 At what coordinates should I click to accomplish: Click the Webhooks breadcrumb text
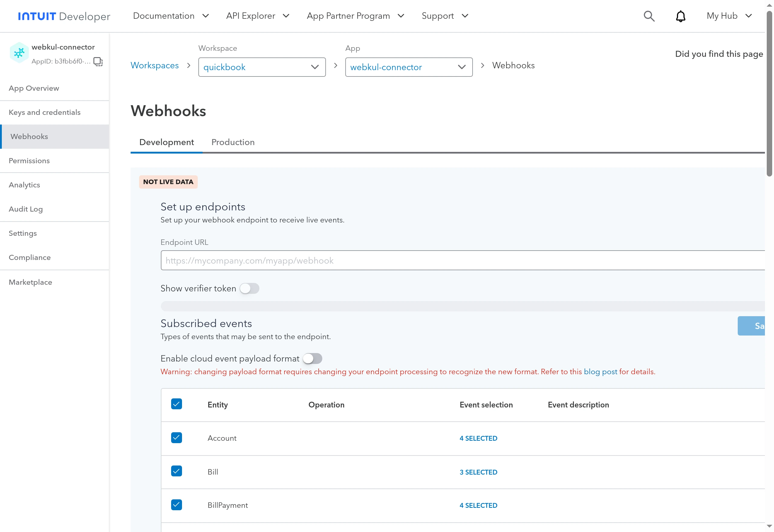[x=513, y=65]
